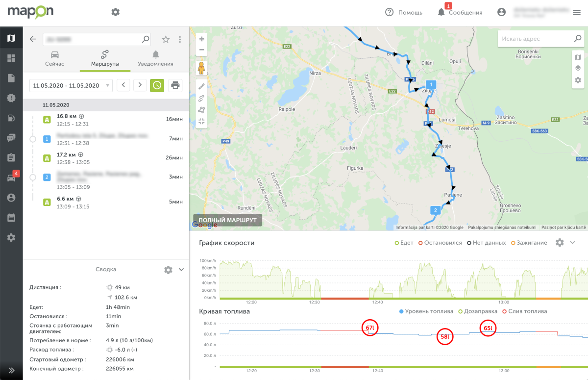Collapse the Сводка summary panel chevron

(181, 270)
